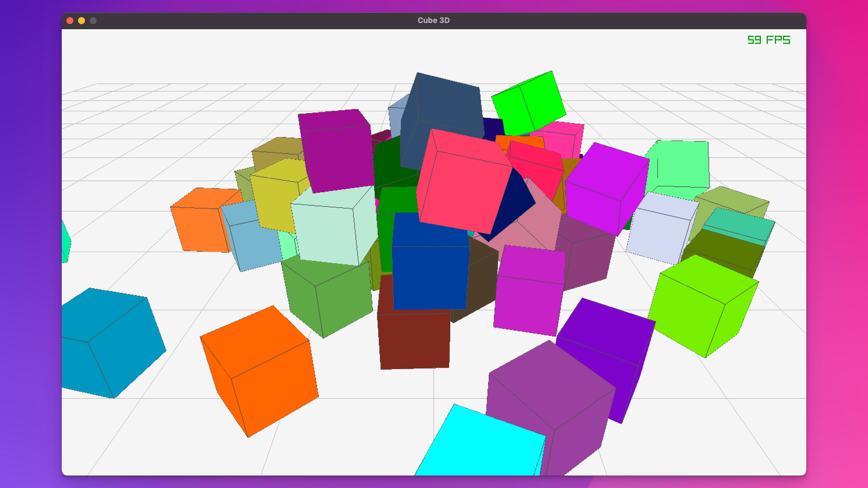Click the Cube 3D window title bar
Image resolution: width=868 pixels, height=488 pixels.
pos(433,20)
